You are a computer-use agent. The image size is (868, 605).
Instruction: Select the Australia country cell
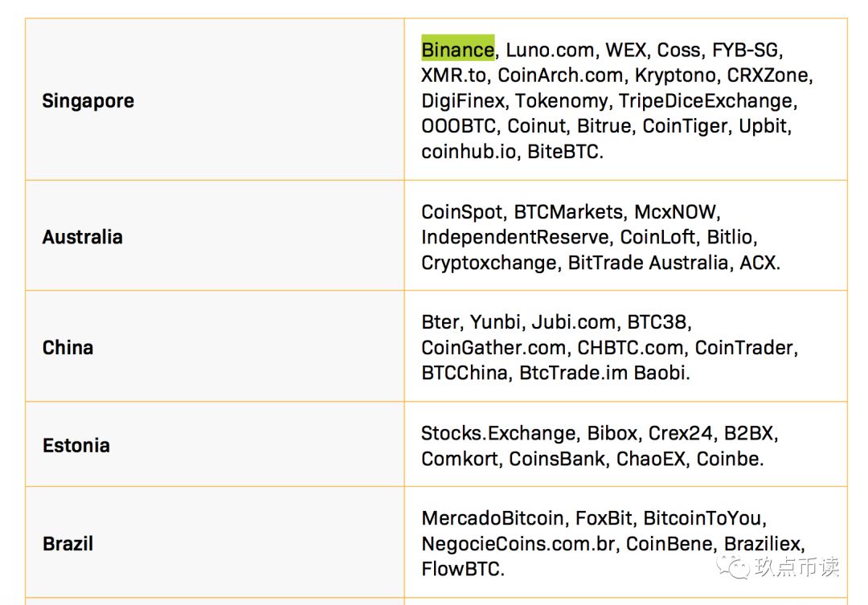point(215,235)
